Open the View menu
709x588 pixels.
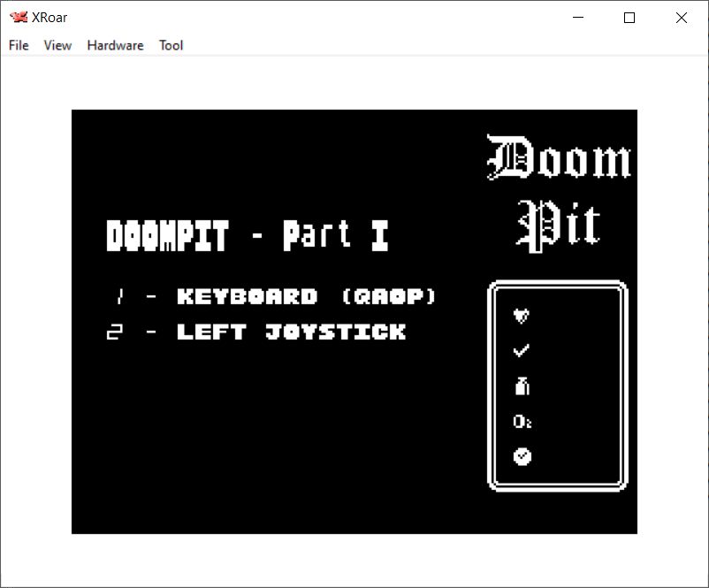57,45
